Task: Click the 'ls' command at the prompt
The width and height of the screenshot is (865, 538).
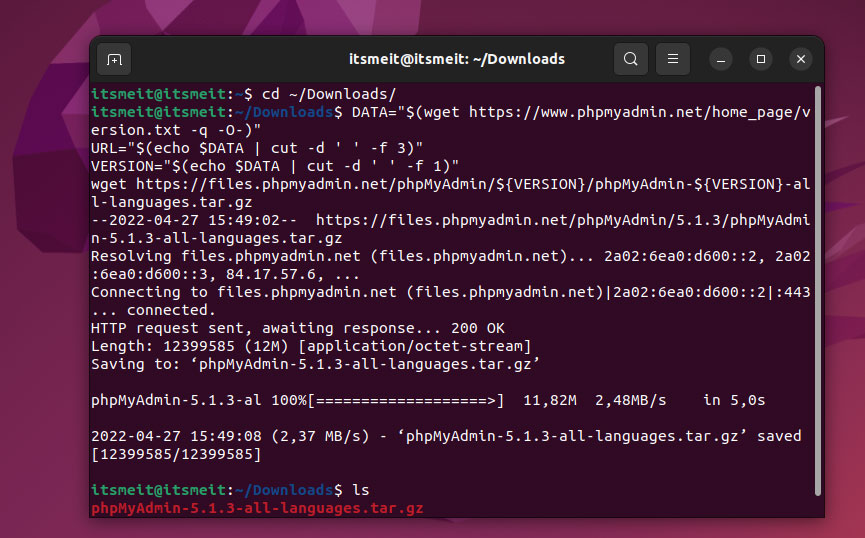Action: tap(360, 491)
